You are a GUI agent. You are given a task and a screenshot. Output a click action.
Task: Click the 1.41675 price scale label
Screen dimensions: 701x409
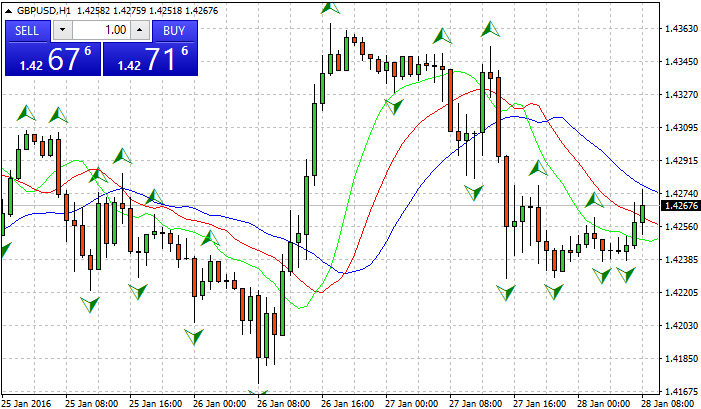pyautogui.click(x=681, y=392)
